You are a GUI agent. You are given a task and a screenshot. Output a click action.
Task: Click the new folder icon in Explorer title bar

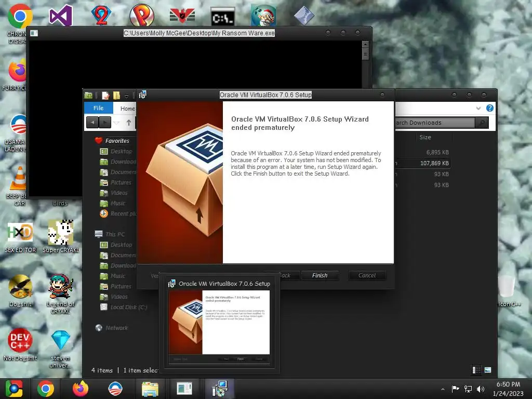116,96
